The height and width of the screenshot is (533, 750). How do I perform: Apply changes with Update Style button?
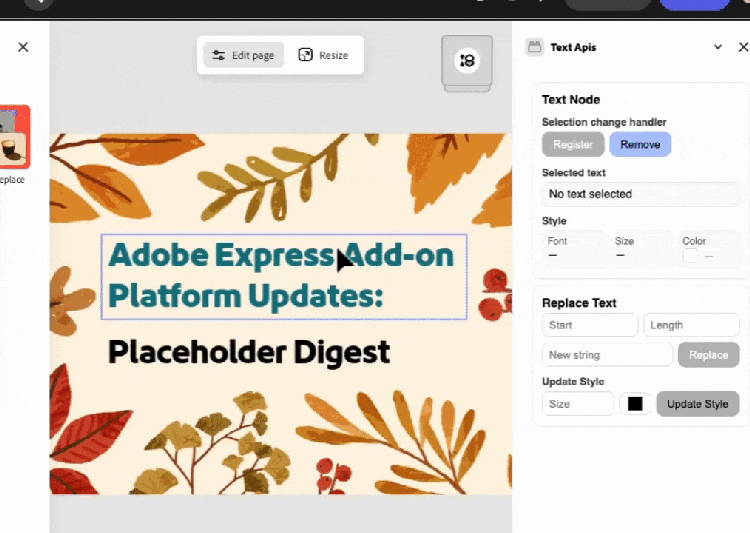click(x=698, y=404)
